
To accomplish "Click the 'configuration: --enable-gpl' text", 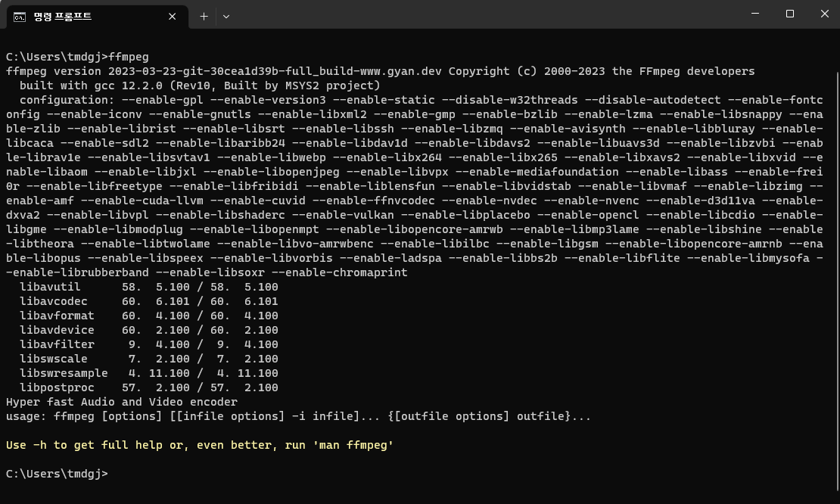I will (x=111, y=100).
